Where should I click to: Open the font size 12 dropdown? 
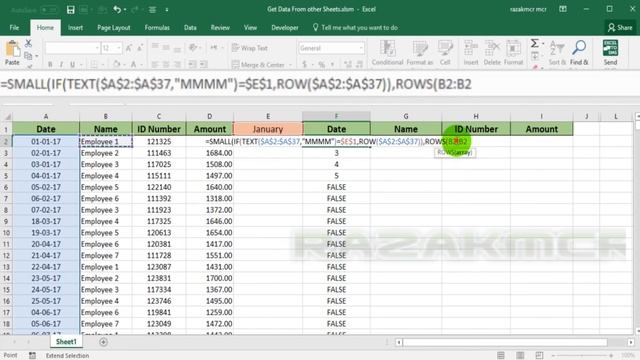pos(119,48)
